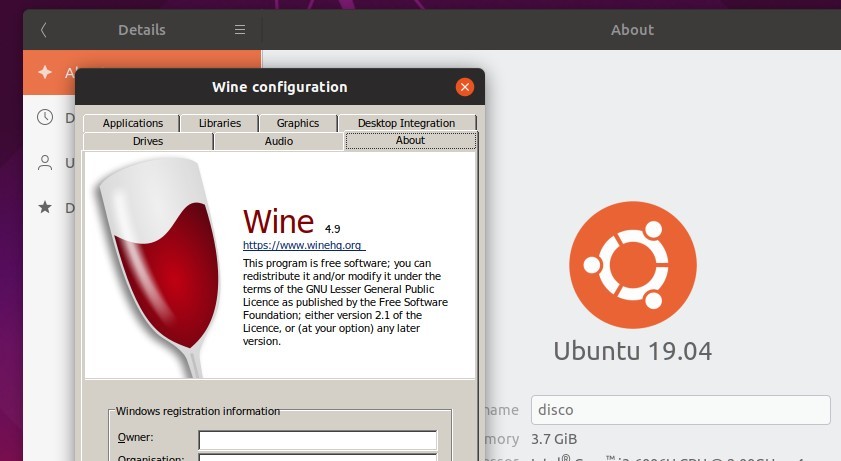The height and width of the screenshot is (461, 841).
Task: Edit the device name field containing disco
Action: (x=681, y=410)
